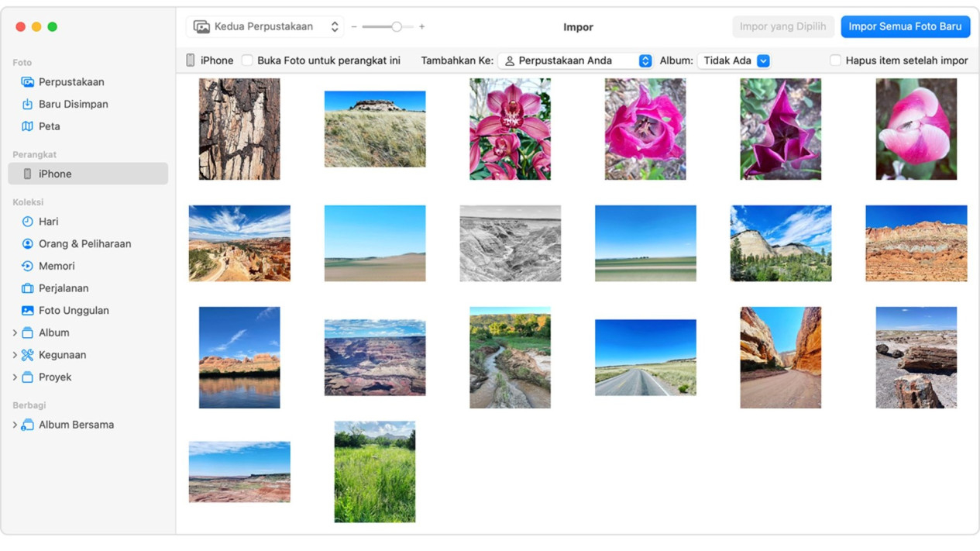
Task: Click Impor Semua Foto Baru button
Action: (905, 26)
